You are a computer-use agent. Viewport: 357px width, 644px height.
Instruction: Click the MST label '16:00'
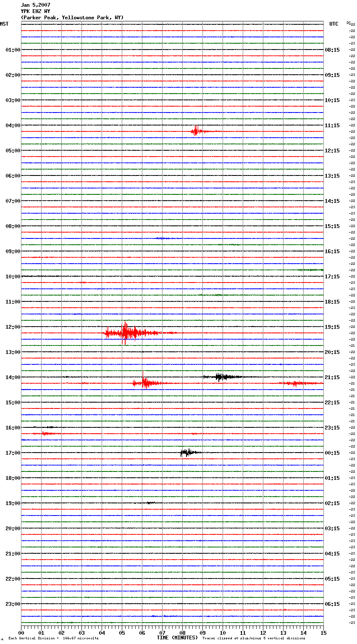pos(13,428)
